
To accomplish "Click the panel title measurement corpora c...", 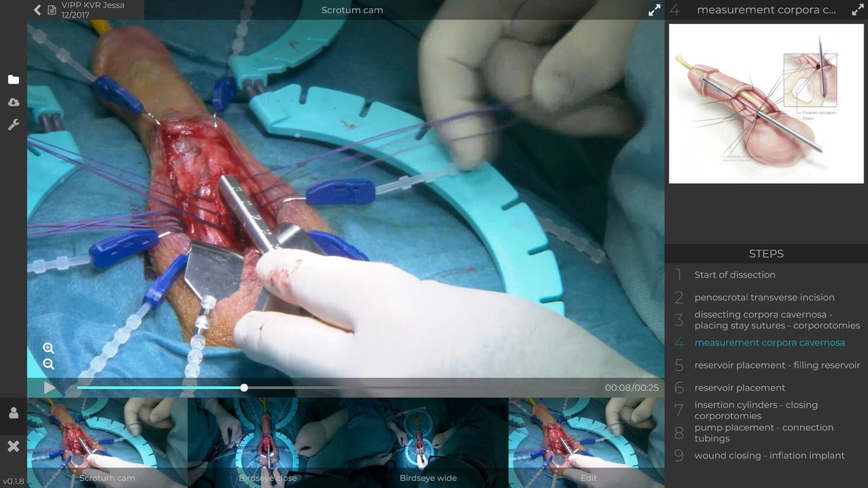I will click(766, 10).
